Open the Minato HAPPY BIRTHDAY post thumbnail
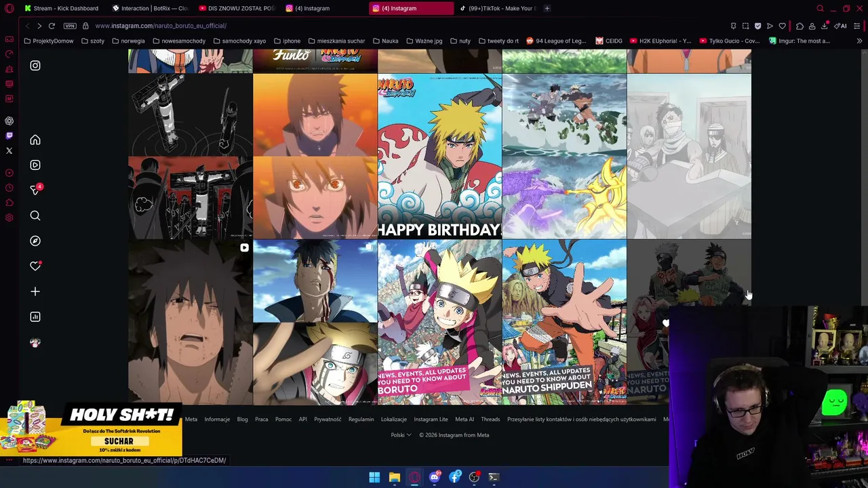The width and height of the screenshot is (868, 488). (x=439, y=157)
